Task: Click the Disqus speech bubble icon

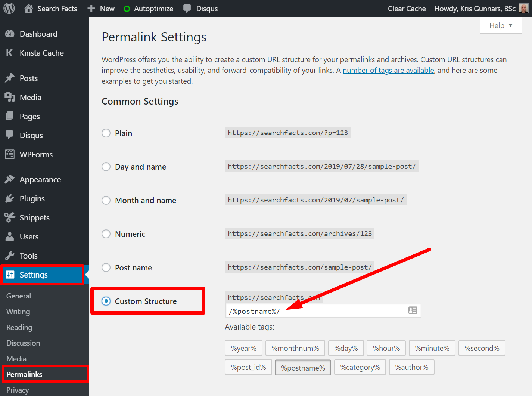Action: pos(187,8)
